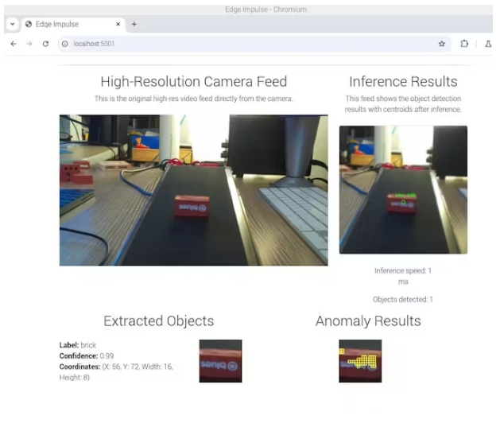Focus the localhost:5001 address bar
The height and width of the screenshot is (431, 504).
click(238, 44)
